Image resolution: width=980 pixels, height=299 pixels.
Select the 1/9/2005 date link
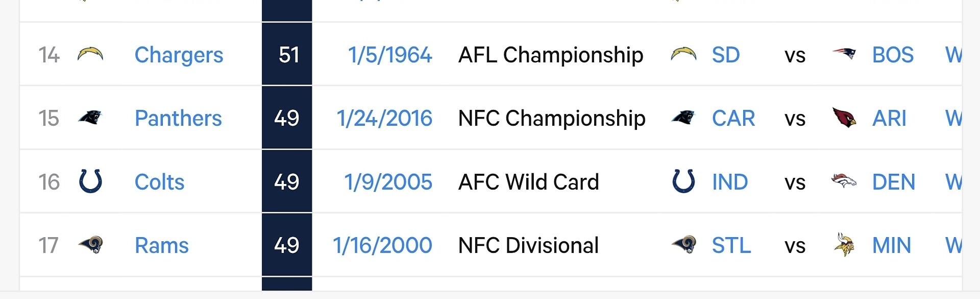tap(388, 182)
